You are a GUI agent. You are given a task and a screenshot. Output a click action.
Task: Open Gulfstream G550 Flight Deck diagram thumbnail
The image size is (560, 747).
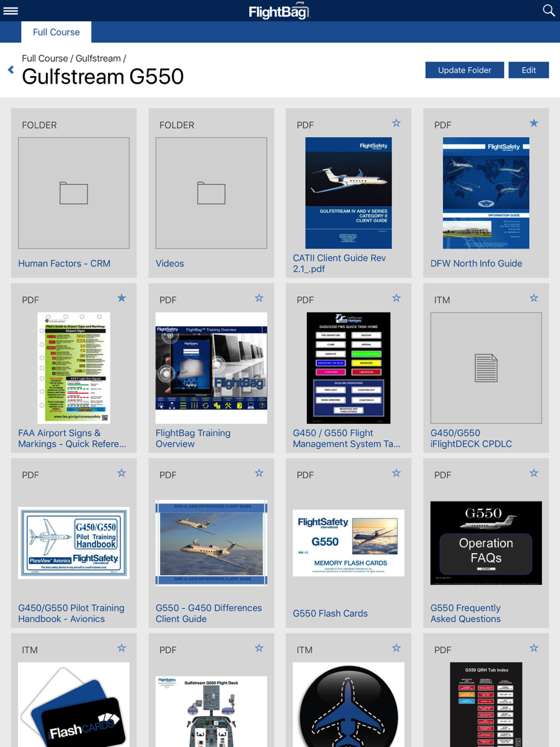pos(211,711)
